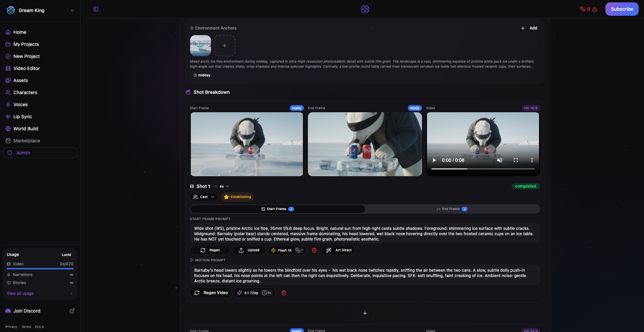The width and height of the screenshot is (644, 332).
Task: Open Art Direct for the start frame
Action: [x=339, y=250]
